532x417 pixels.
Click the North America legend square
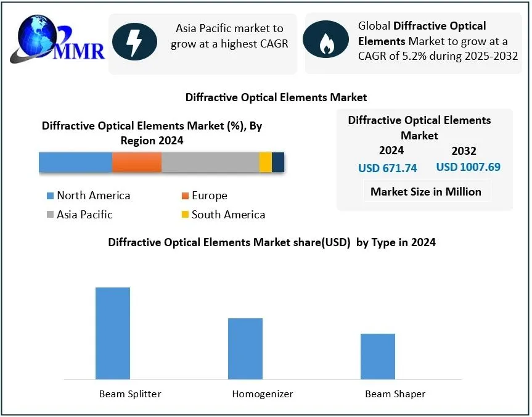tap(51, 196)
